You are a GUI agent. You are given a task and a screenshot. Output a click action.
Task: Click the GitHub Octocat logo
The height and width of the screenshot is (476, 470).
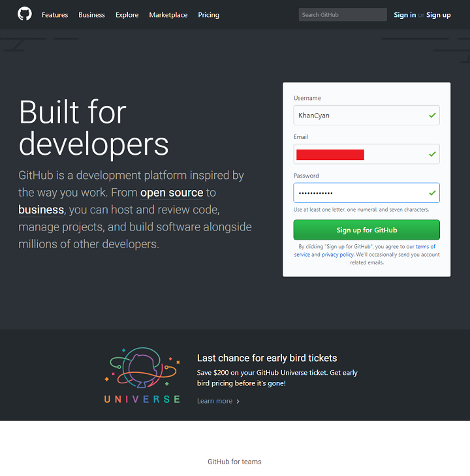coord(25,14)
